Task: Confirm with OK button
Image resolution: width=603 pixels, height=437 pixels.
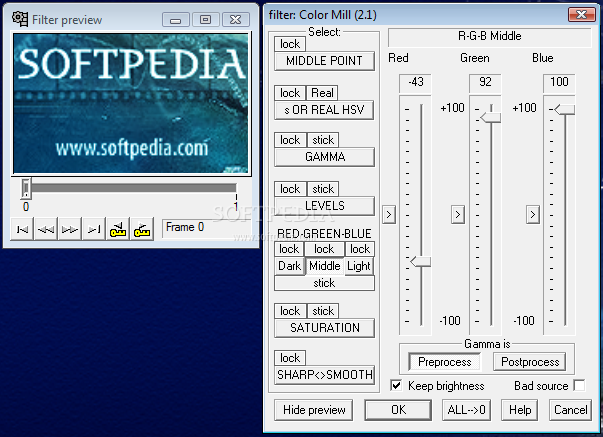Action: pos(398,410)
